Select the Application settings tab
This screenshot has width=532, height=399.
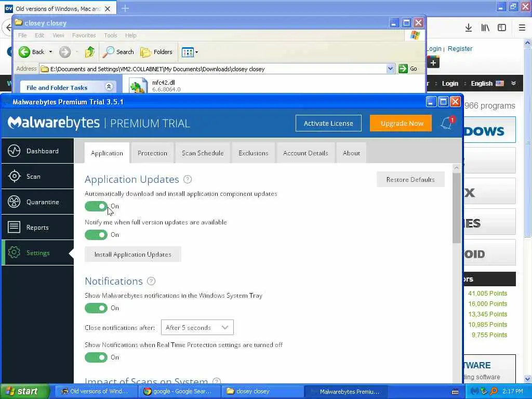tap(107, 153)
